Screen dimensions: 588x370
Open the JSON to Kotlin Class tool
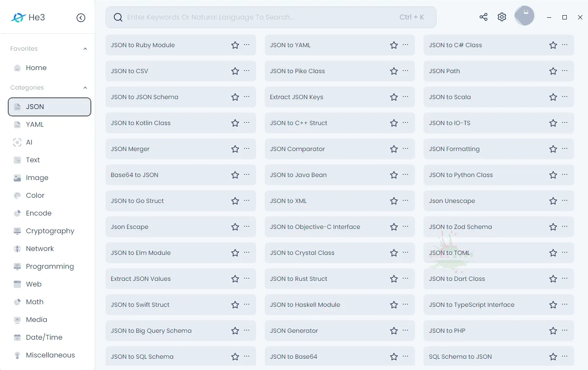[x=181, y=123]
